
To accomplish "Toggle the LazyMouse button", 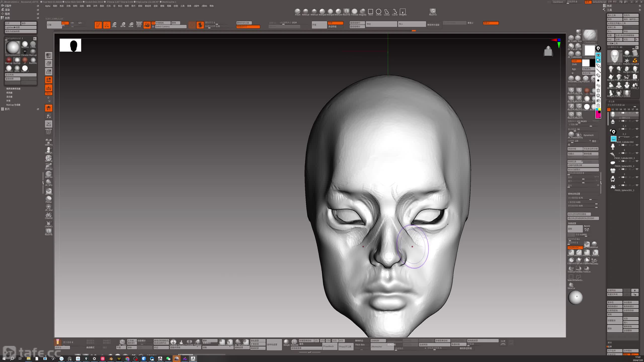I will pyautogui.click(x=575, y=247).
